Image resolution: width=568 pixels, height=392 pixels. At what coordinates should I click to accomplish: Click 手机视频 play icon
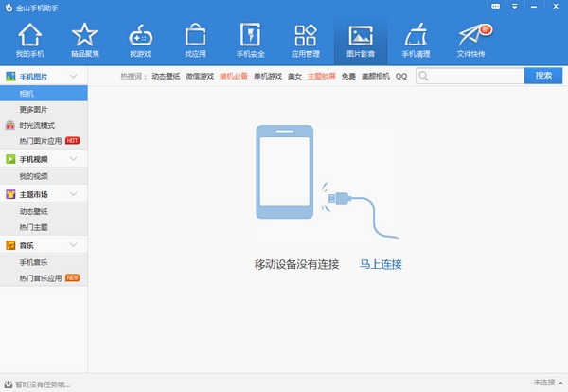(x=10, y=159)
